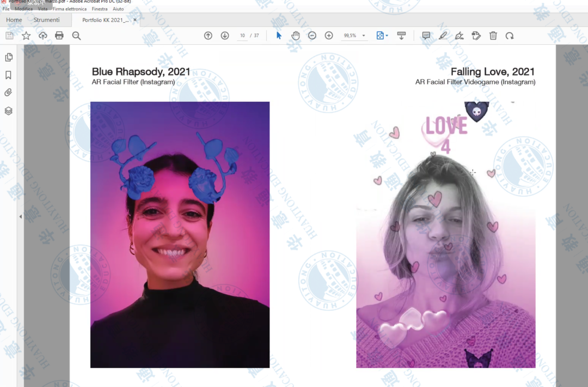Viewport: 588px width, 387px height.
Task: Go to next page arrow
Action: (x=225, y=35)
